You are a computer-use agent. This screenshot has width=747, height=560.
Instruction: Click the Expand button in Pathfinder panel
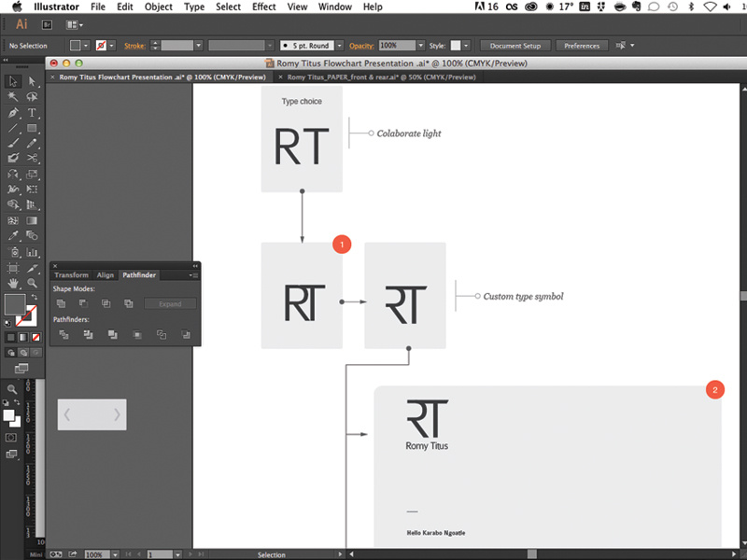pos(171,303)
